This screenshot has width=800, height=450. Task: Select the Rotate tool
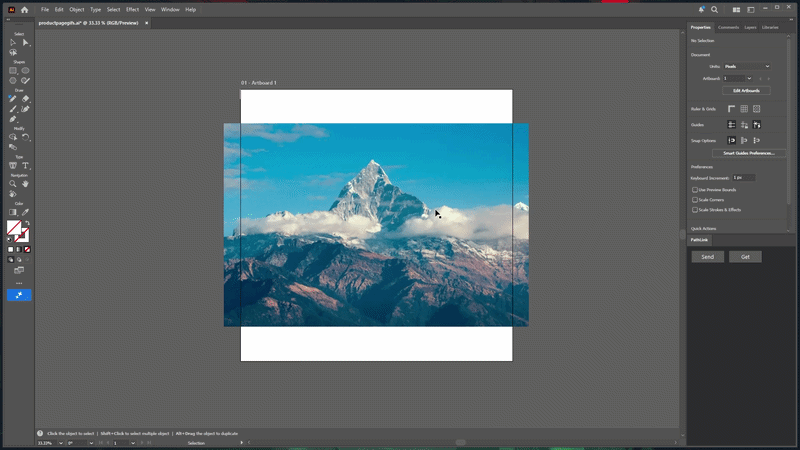26,137
